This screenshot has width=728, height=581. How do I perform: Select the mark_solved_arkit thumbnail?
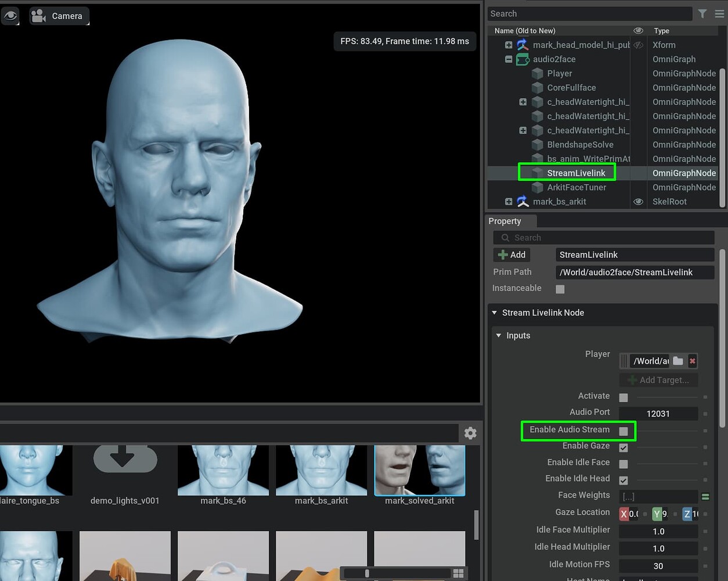(x=419, y=471)
